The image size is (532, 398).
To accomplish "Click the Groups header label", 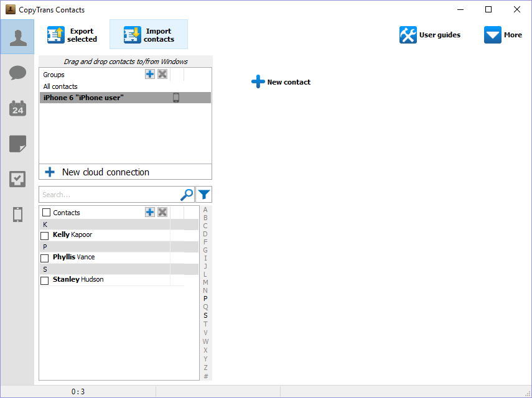I will click(x=54, y=75).
